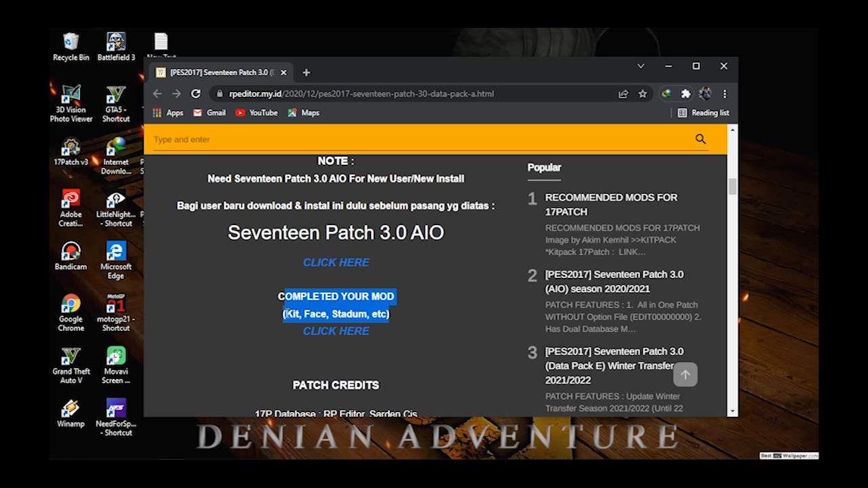Open YouTube bookmark
Viewport: 868px width, 488px height.
pos(256,113)
